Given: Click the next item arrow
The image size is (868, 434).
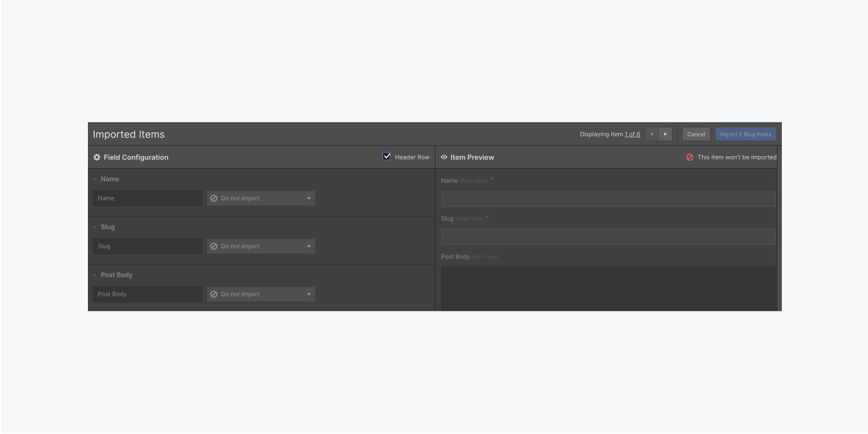Looking at the screenshot, I should [665, 133].
